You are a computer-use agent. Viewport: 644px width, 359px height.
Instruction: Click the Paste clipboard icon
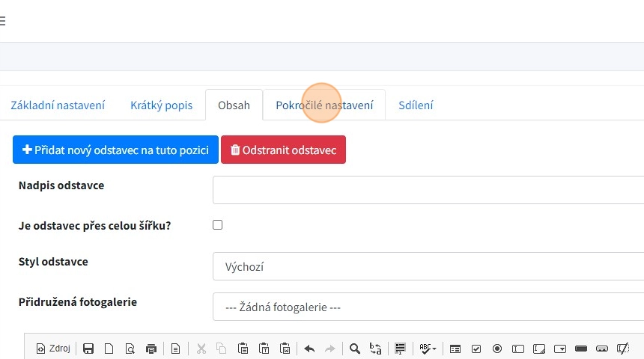[243, 349]
